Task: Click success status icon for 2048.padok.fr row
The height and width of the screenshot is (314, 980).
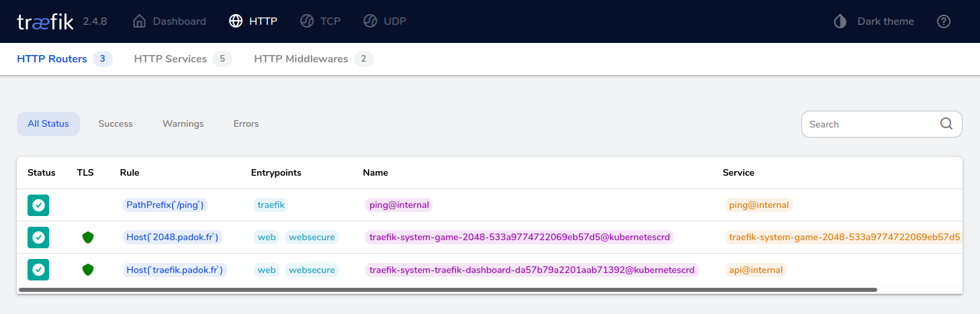Action: 38,238
